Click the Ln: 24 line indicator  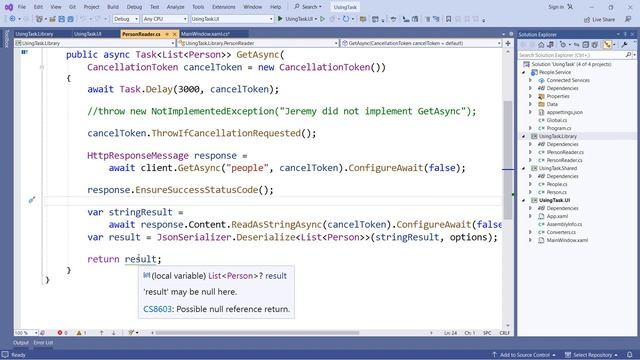pyautogui.click(x=451, y=333)
